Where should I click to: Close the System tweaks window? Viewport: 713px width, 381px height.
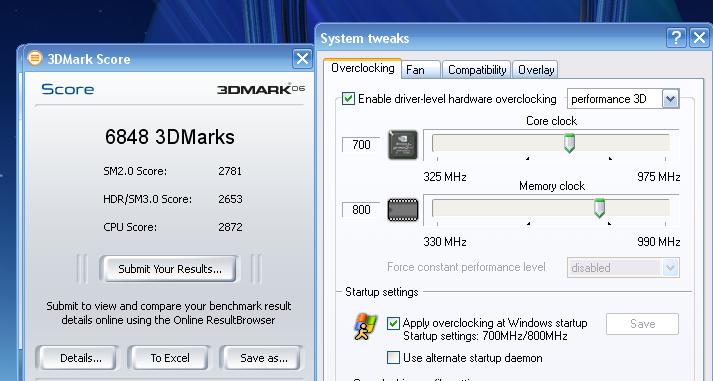pyautogui.click(x=700, y=38)
